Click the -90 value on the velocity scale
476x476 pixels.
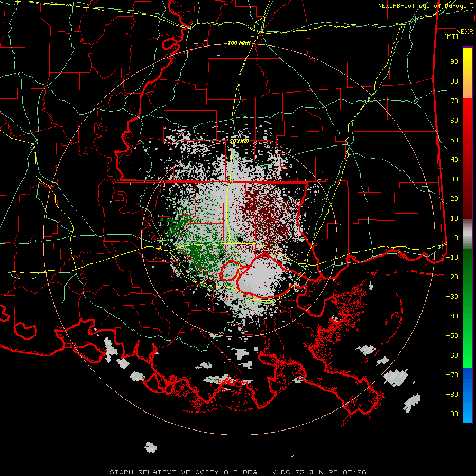pos(452,414)
